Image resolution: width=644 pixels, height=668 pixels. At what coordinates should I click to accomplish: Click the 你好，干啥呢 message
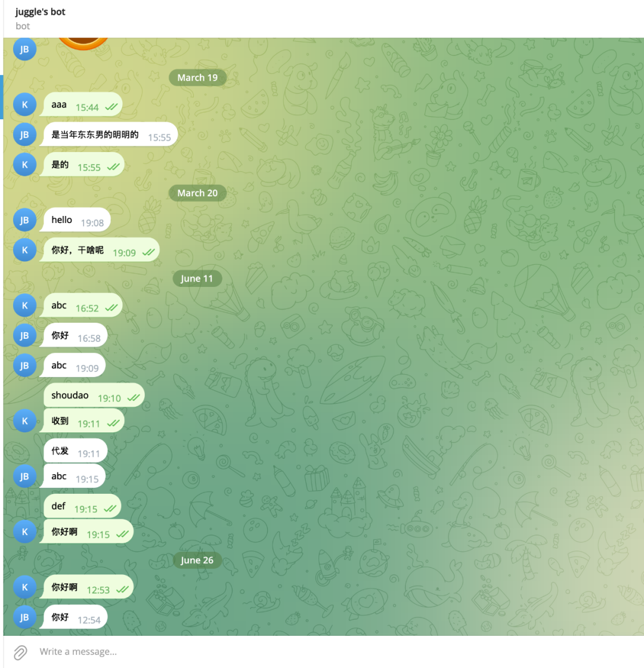(x=100, y=250)
